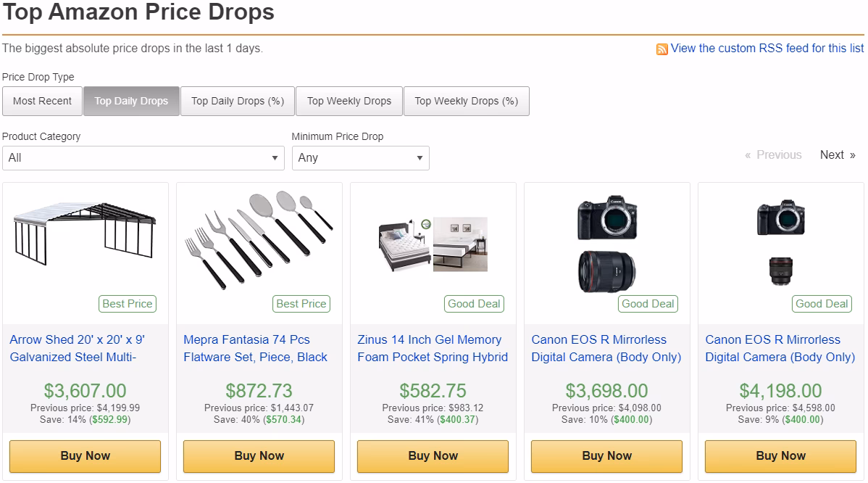The height and width of the screenshot is (483, 868).
Task: Select Top Weekly Drops (%) filter
Action: pos(466,101)
